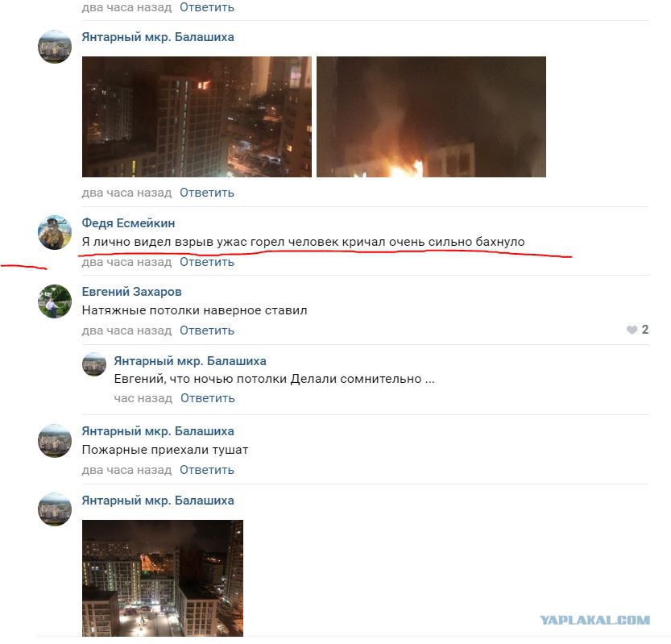Open Евгений Захаров's name link
The height and width of the screenshot is (644, 671).
[x=132, y=292]
